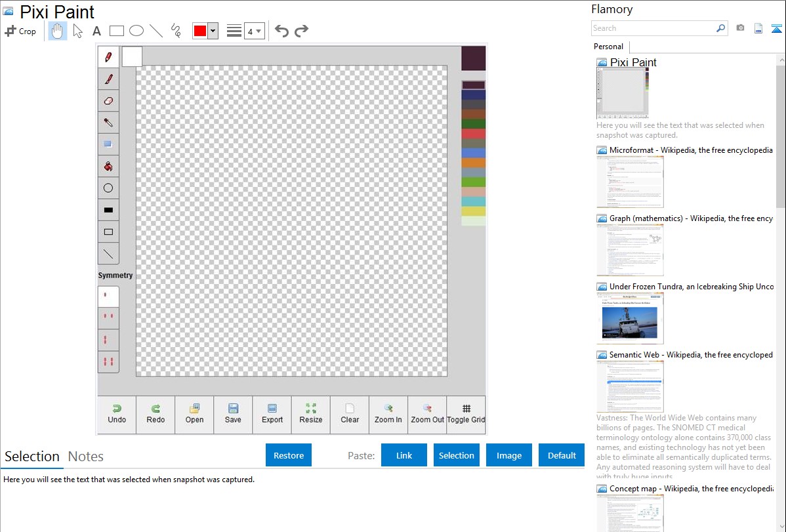Screen dimensions: 786x532
Task: Select the paint bucket fill tool
Action: pyautogui.click(x=108, y=167)
